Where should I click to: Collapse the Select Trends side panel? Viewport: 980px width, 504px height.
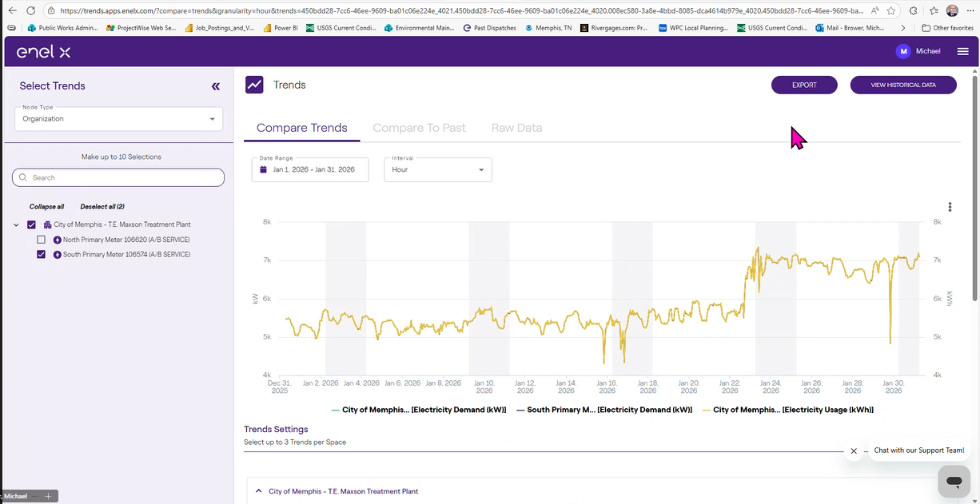(x=215, y=86)
